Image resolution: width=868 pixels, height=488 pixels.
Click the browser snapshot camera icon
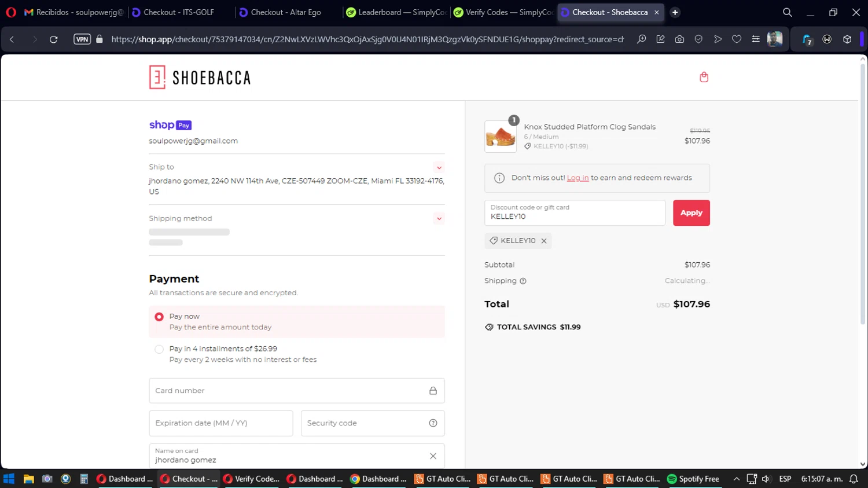pyautogui.click(x=679, y=39)
